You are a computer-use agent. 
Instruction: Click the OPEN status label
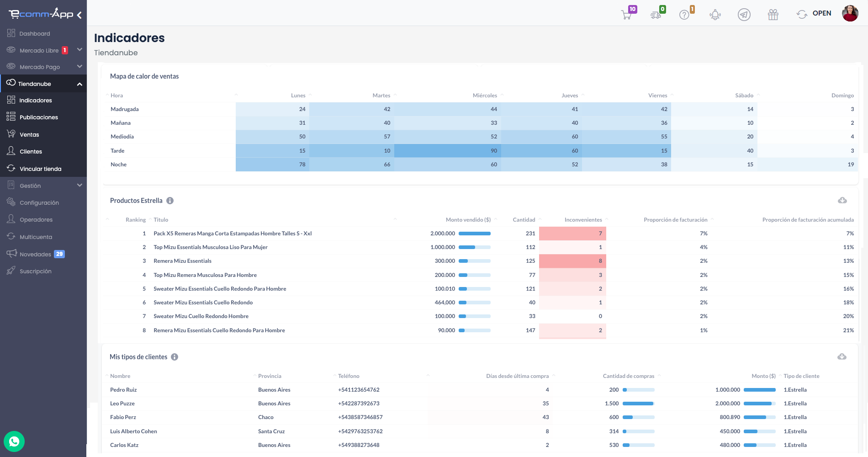[822, 13]
